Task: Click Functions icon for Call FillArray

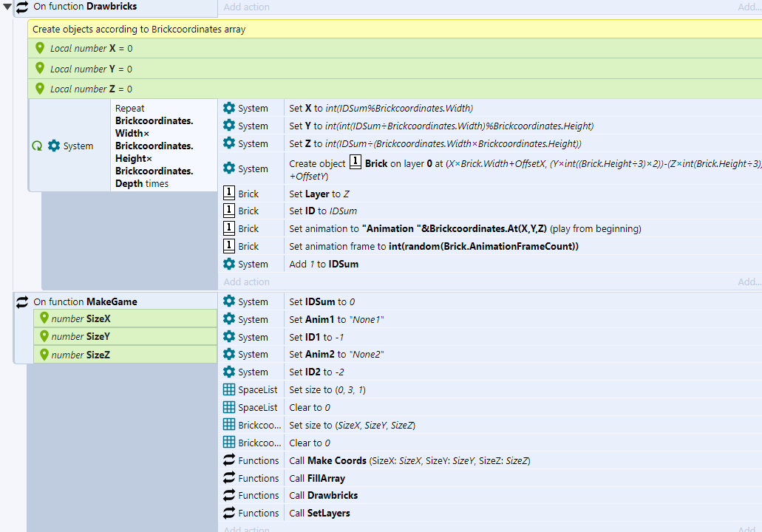Action: (x=229, y=477)
